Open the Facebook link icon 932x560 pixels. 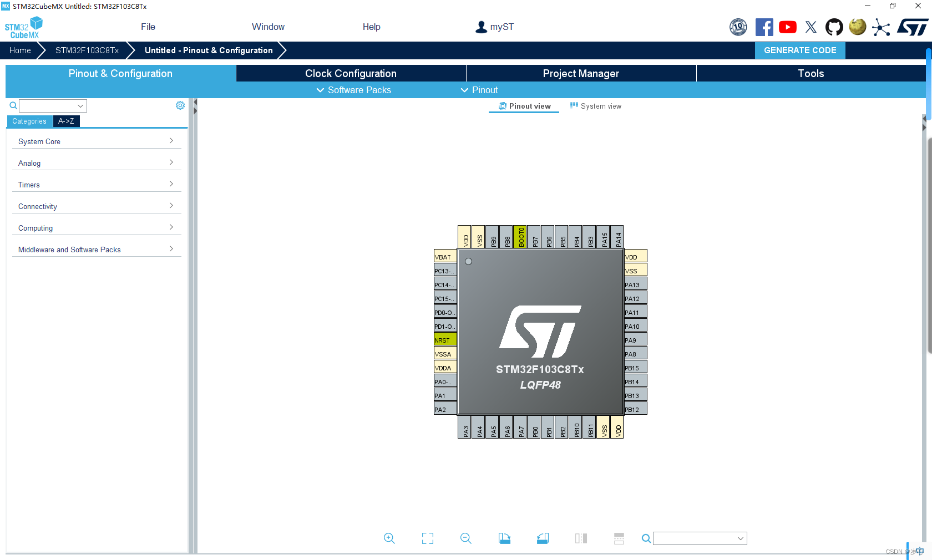point(764,27)
